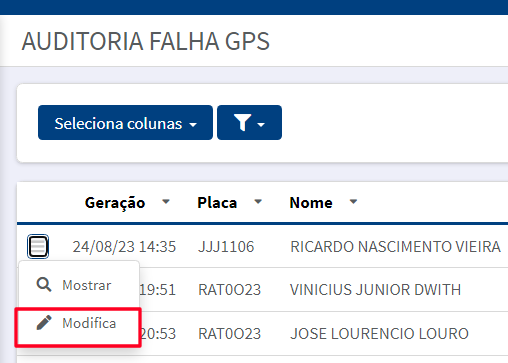Click the name VINICIUS JUNIOR DWITH

[375, 290]
